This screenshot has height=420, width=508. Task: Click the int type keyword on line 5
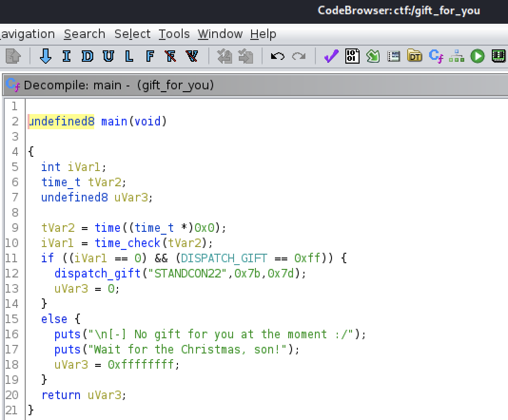click(51, 167)
